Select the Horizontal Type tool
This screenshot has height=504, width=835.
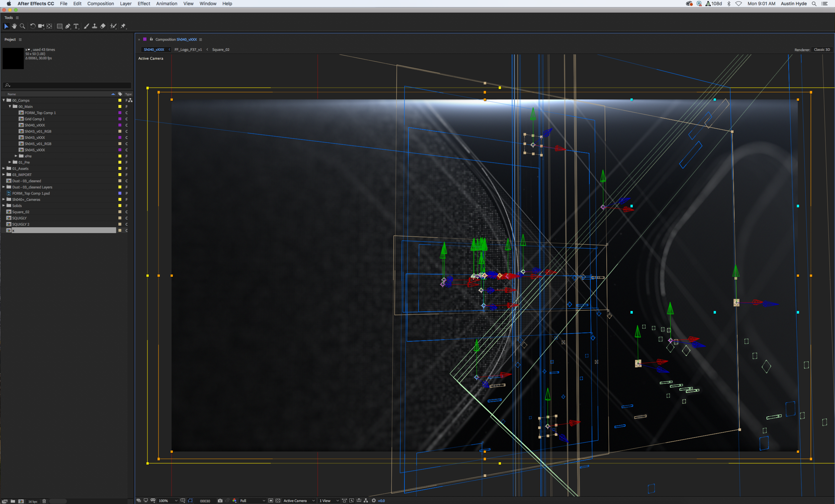[76, 26]
